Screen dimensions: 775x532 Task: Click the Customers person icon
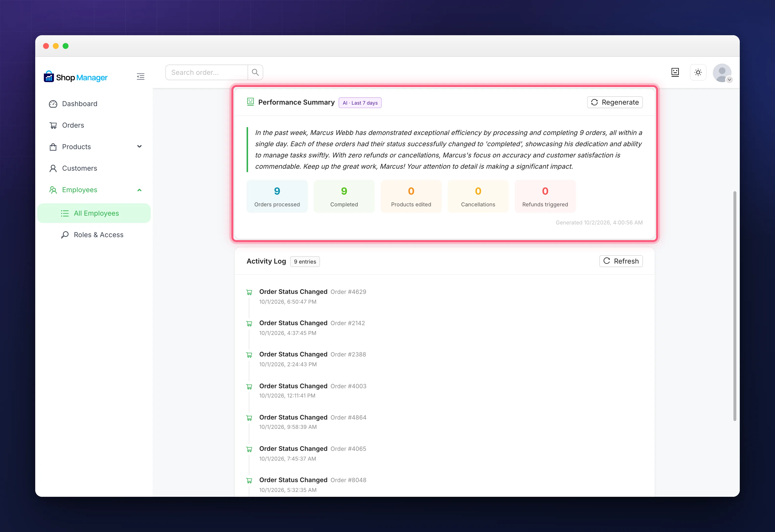tap(53, 168)
